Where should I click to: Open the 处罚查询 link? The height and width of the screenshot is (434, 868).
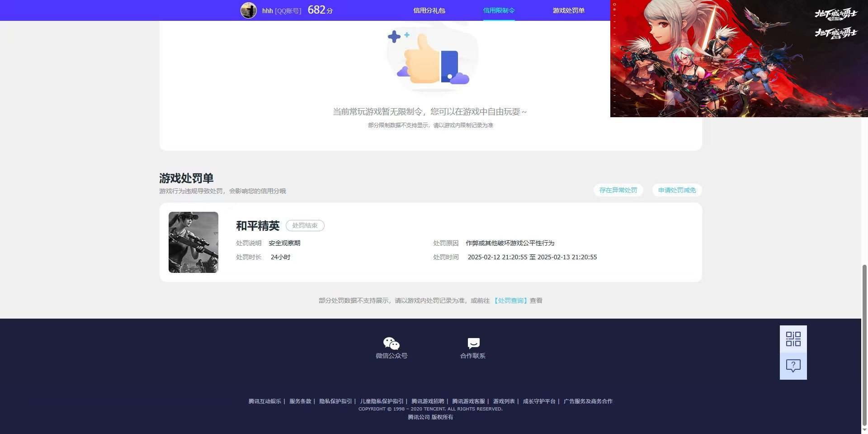pyautogui.click(x=510, y=300)
